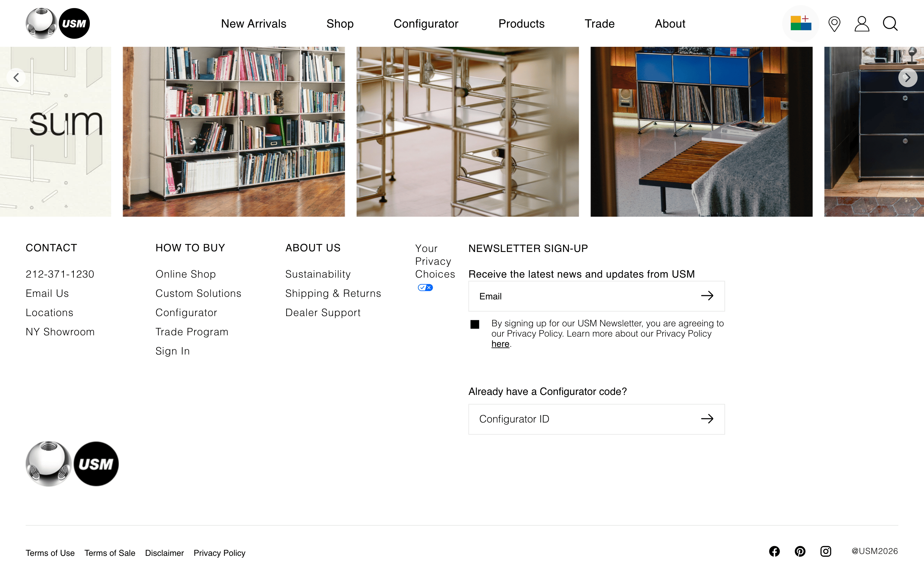This screenshot has width=924, height=577.
Task: Check the newsletter privacy agreement checkbox
Action: pos(475,324)
